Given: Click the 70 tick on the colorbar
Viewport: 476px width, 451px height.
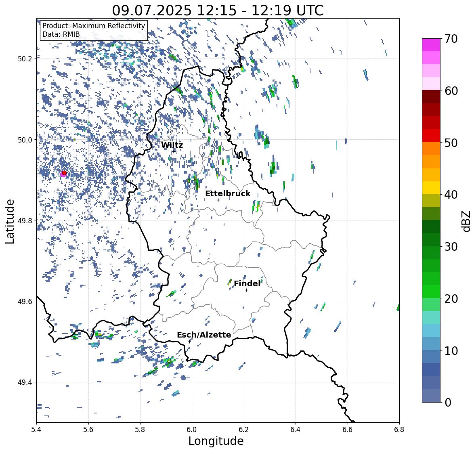Looking at the screenshot, I should (x=451, y=39).
